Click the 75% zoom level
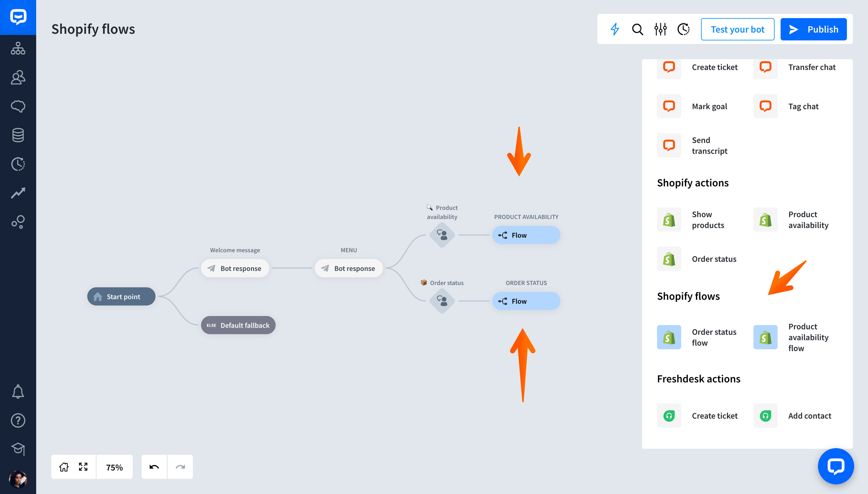 pyautogui.click(x=114, y=467)
